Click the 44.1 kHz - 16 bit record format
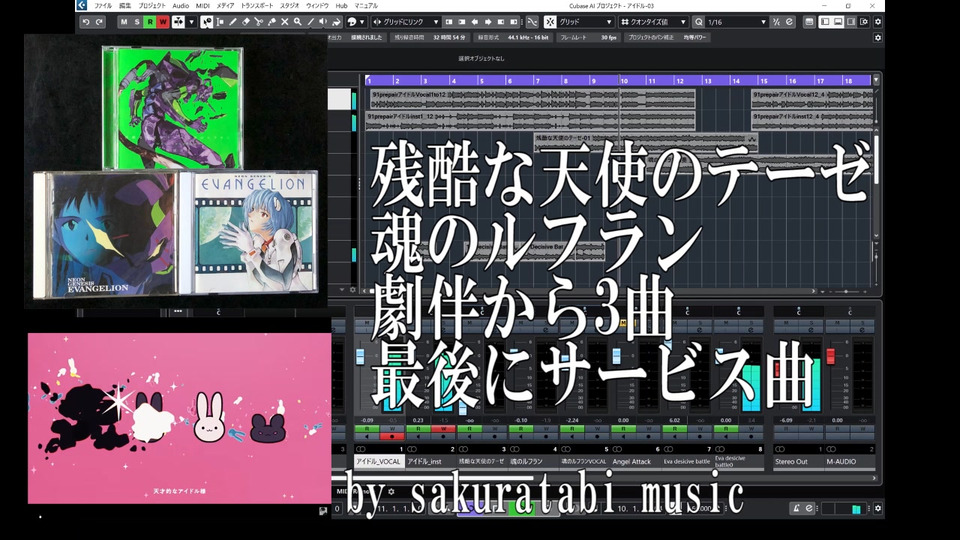This screenshot has height=540, width=960. [528, 37]
